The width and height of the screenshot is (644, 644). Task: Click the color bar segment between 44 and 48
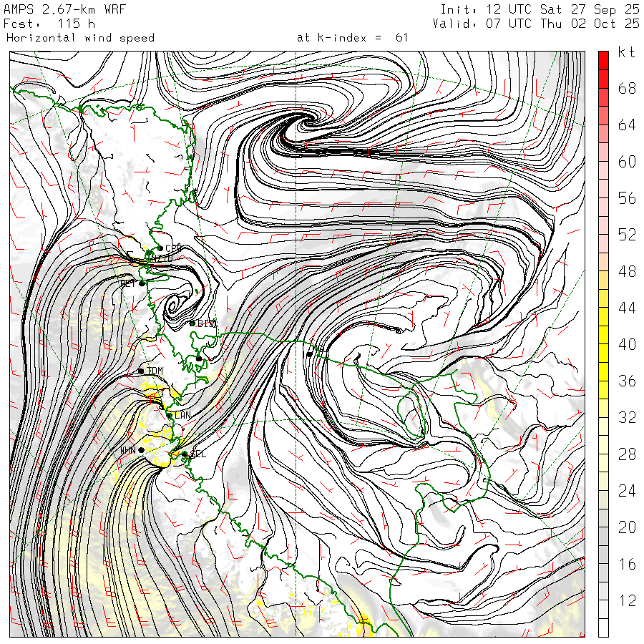click(x=603, y=289)
